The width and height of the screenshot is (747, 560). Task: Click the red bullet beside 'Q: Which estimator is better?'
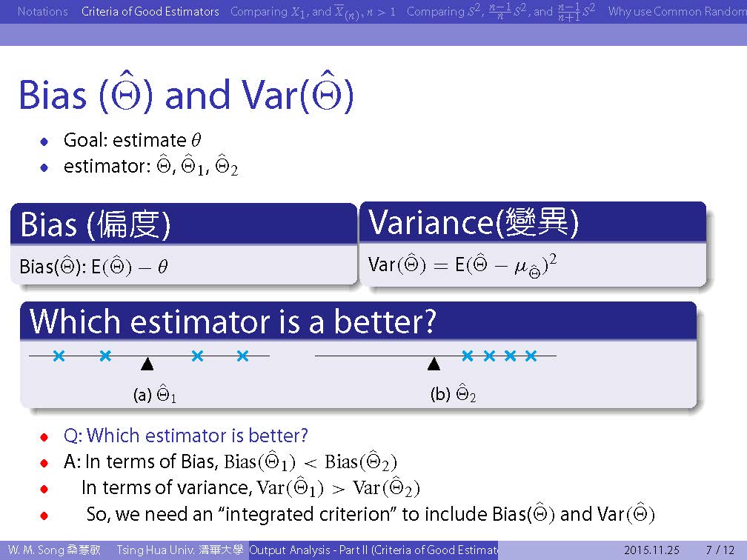(x=45, y=436)
